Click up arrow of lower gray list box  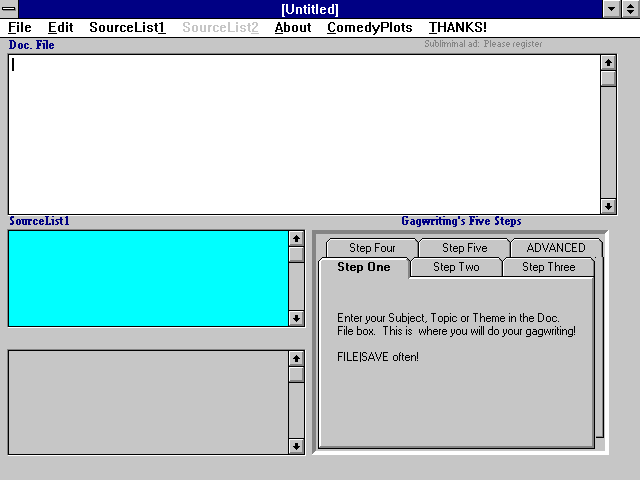[x=296, y=358]
